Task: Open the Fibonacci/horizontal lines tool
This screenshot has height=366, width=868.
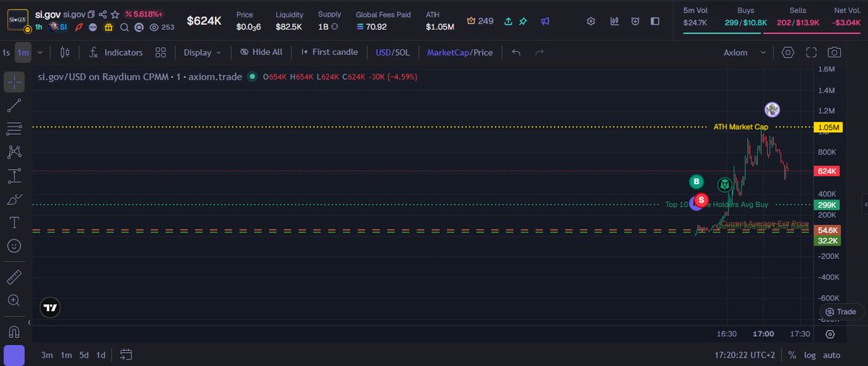Action: tap(14, 129)
